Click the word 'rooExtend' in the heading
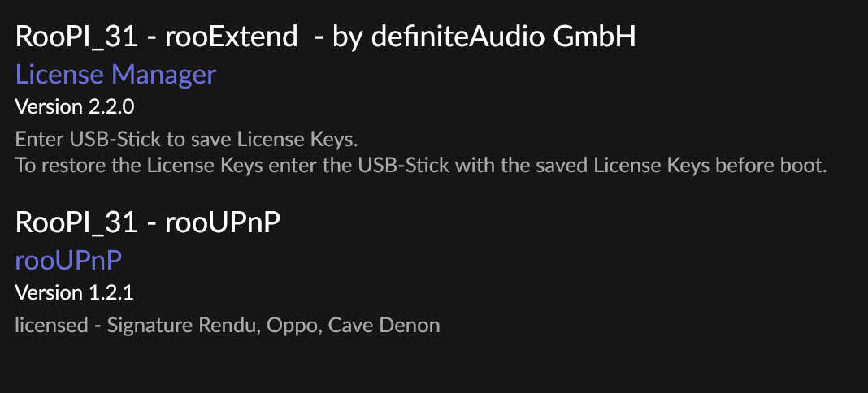This screenshot has height=393, width=868. point(232,37)
